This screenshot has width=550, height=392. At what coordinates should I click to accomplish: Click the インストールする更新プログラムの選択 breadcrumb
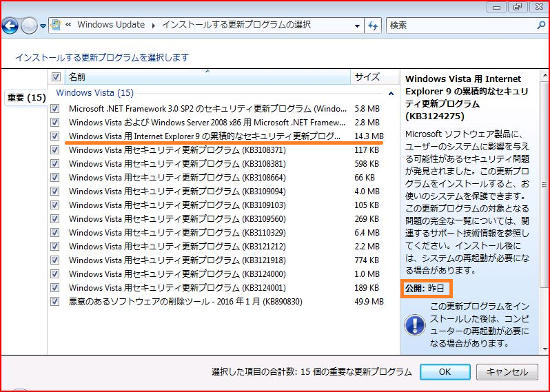[236, 25]
